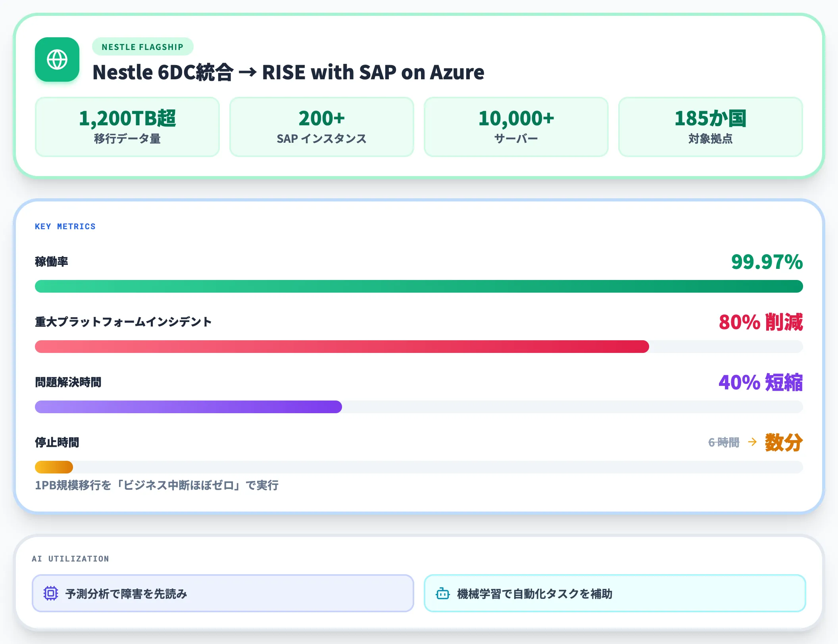
Task: Click the chip icon beside 予測分析で障害を先読み
Action: [x=51, y=593]
